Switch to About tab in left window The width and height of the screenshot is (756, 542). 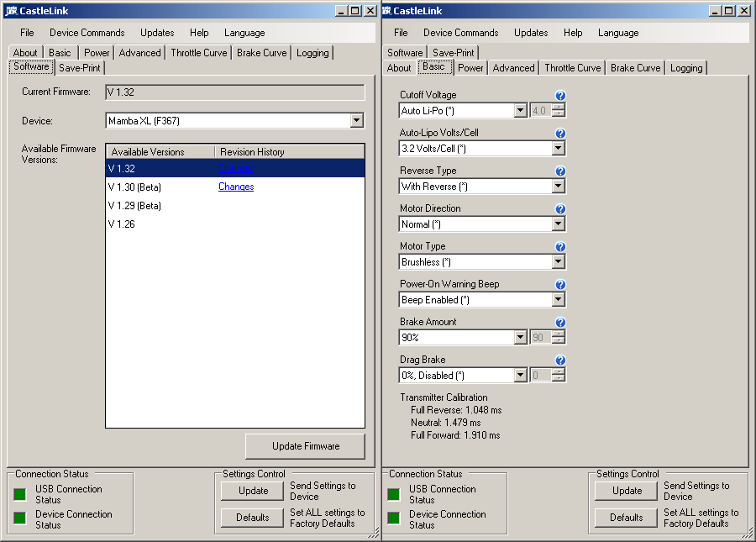click(25, 53)
